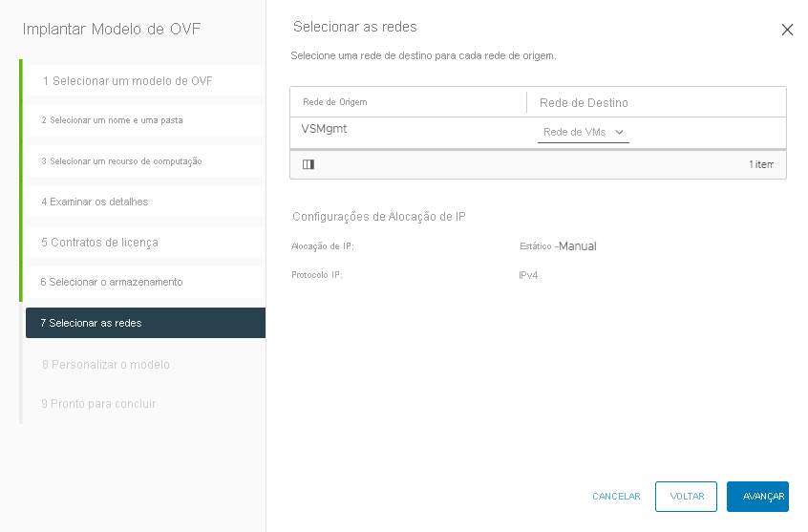Go to step 3 Selecionar um recurso de computação
Image resolution: width=808 pixels, height=532 pixels.
coord(145,161)
